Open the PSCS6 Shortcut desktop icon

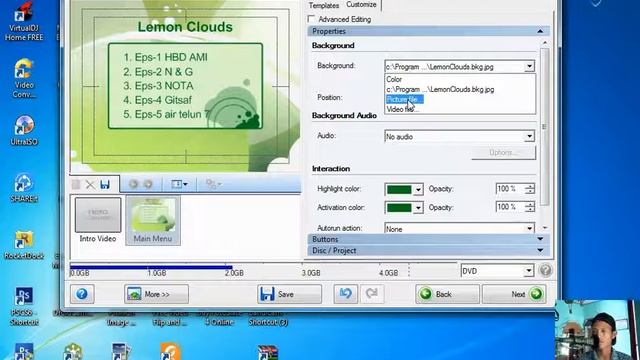24,306
